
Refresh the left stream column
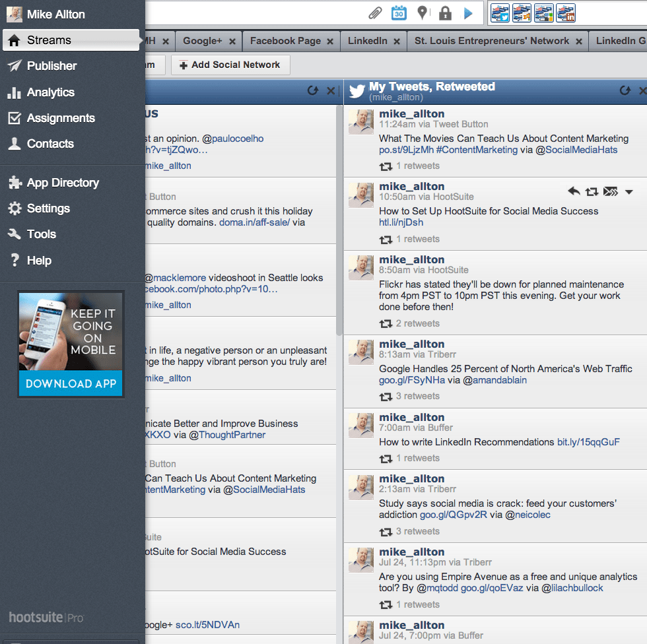[x=313, y=90]
